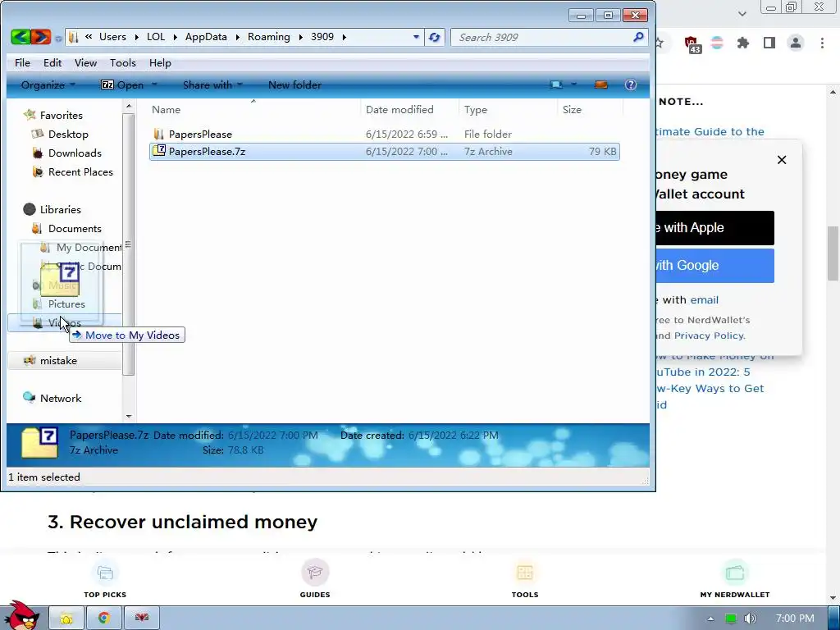Select Libraries in navigation pane
The width and height of the screenshot is (840, 630).
coord(60,209)
